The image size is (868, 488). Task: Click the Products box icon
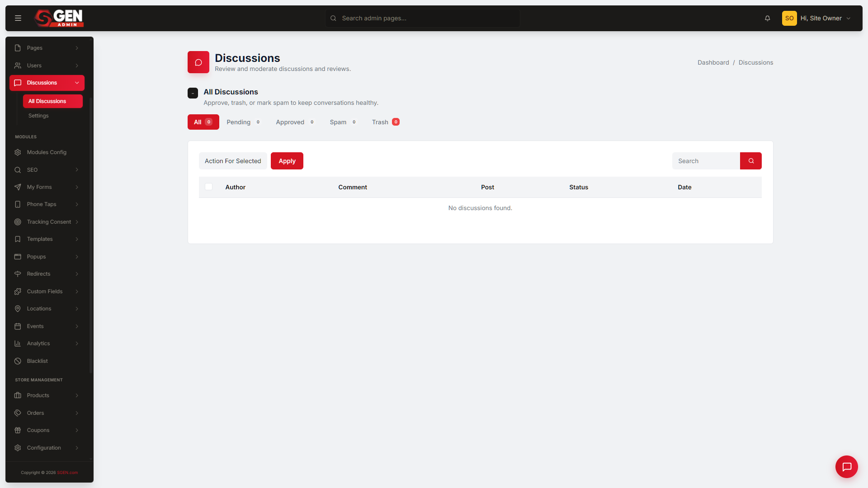[18, 395]
